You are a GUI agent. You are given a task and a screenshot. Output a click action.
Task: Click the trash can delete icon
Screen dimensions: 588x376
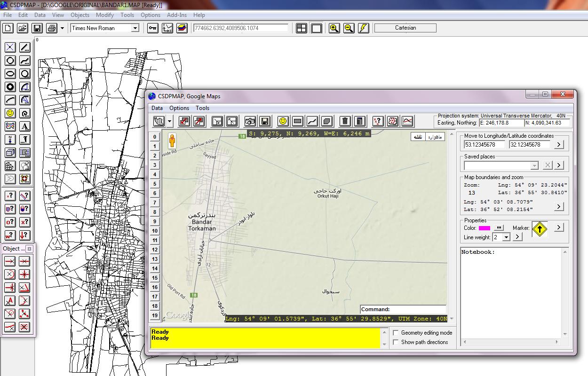345,121
